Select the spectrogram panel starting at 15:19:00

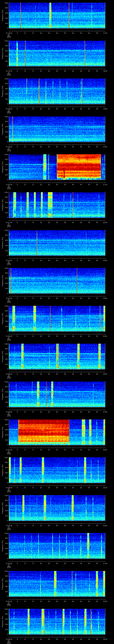(x=57, y=129)
